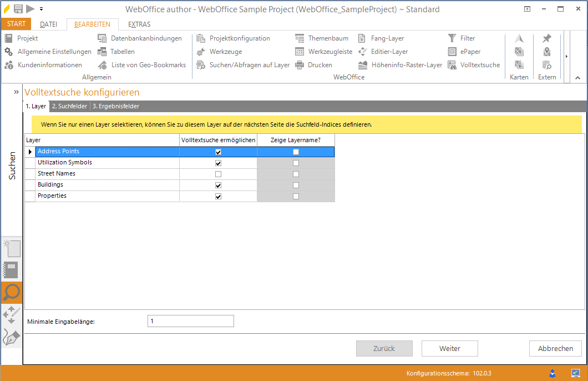Screen dimensions: 588x381
Task: Click the Filter funnel icon
Action: [x=452, y=38]
